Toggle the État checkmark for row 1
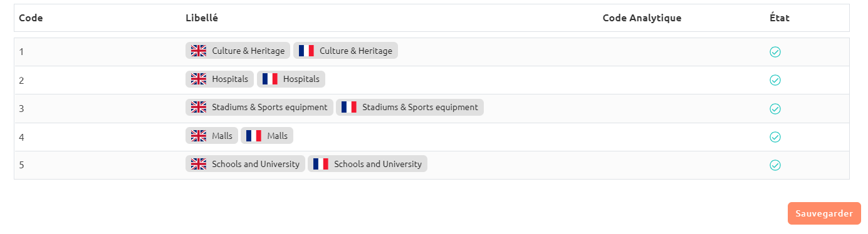The height and width of the screenshot is (234, 868). click(x=775, y=52)
